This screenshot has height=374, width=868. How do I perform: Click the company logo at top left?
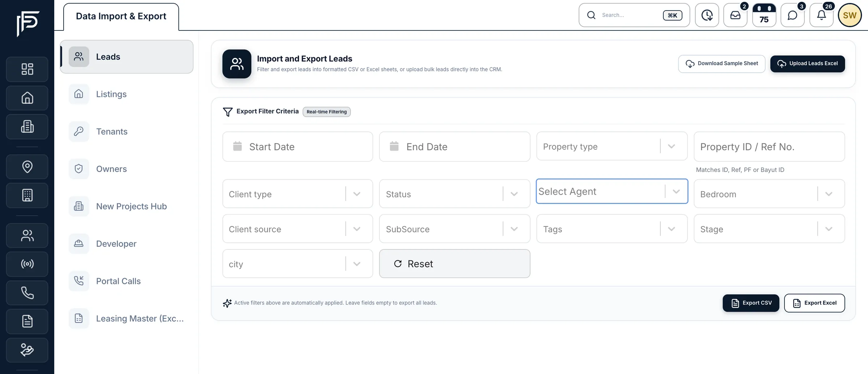[x=27, y=23]
